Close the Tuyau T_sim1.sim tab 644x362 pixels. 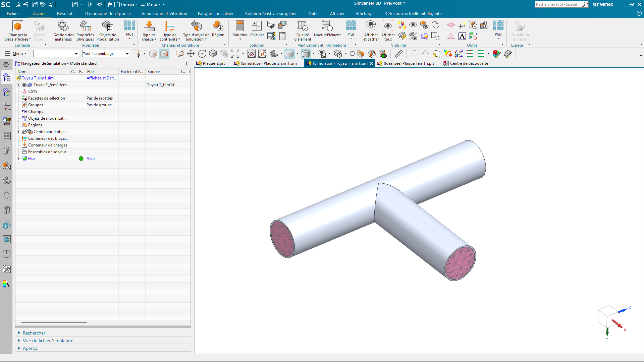(371, 63)
